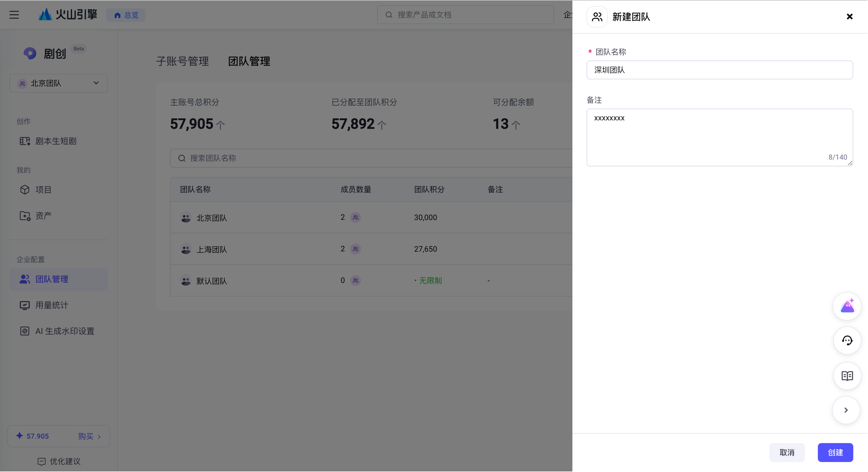Click the 北京团队 avatar icon in table
Image resolution: width=868 pixels, height=472 pixels.
186,217
